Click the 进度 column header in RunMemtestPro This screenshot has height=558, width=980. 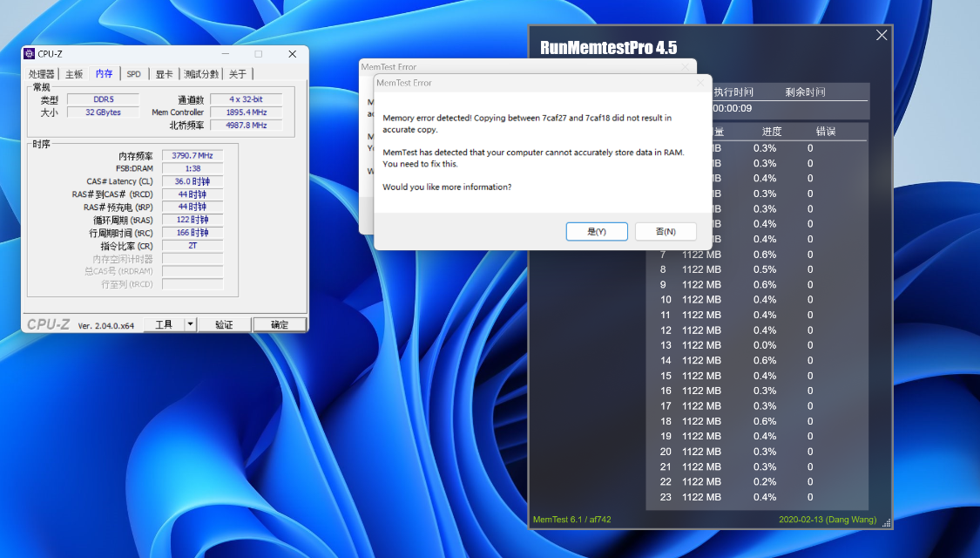click(x=772, y=132)
